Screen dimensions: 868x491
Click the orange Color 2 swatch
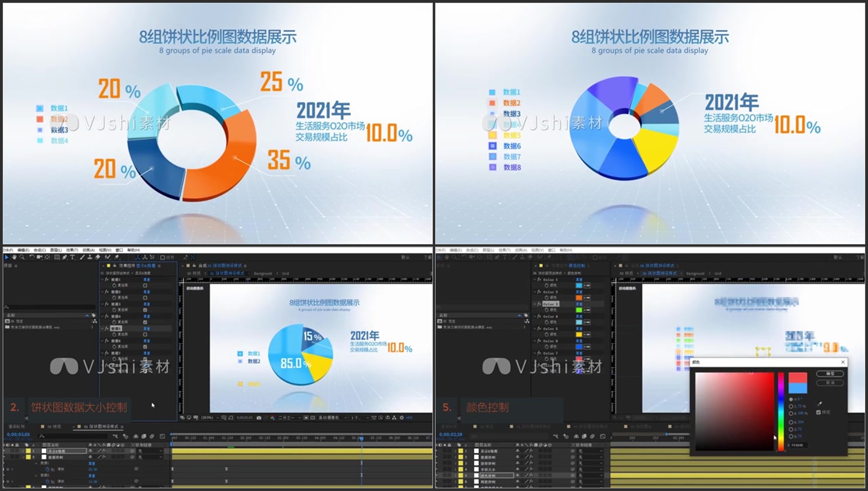tap(579, 298)
